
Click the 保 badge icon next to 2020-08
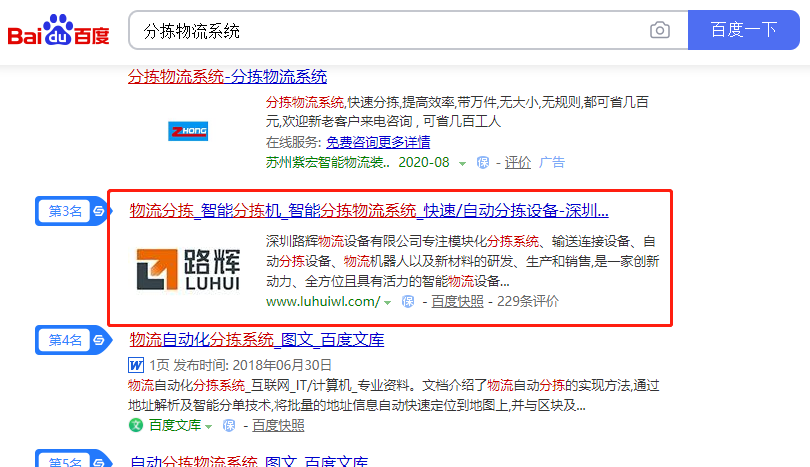coord(482,163)
